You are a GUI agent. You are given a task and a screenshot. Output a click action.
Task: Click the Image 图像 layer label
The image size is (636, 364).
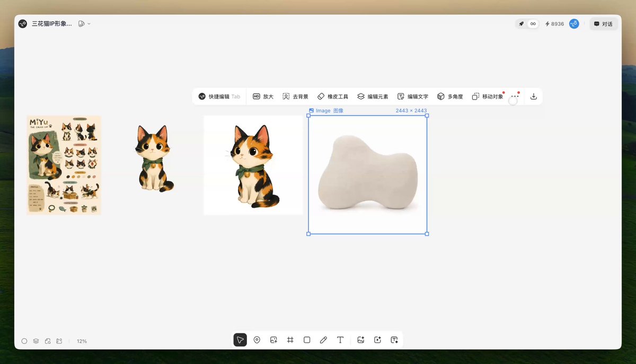coord(326,111)
